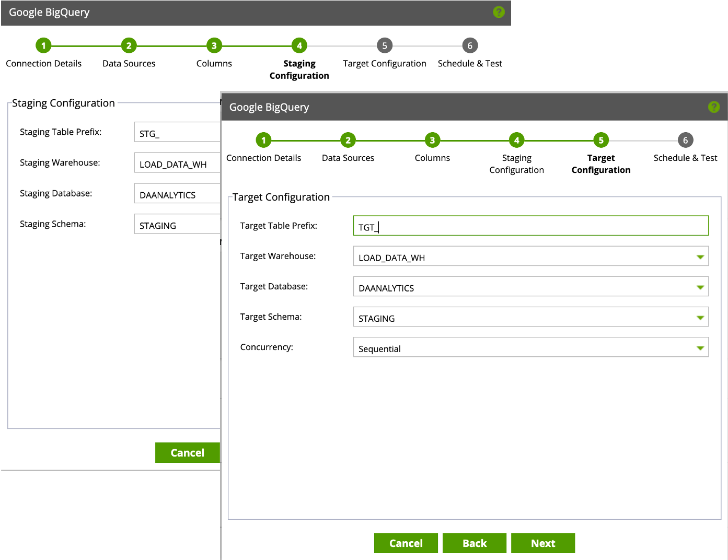Click Staging Configuration bold label in back window
The height and width of the screenshot is (560, 728).
tap(299, 69)
